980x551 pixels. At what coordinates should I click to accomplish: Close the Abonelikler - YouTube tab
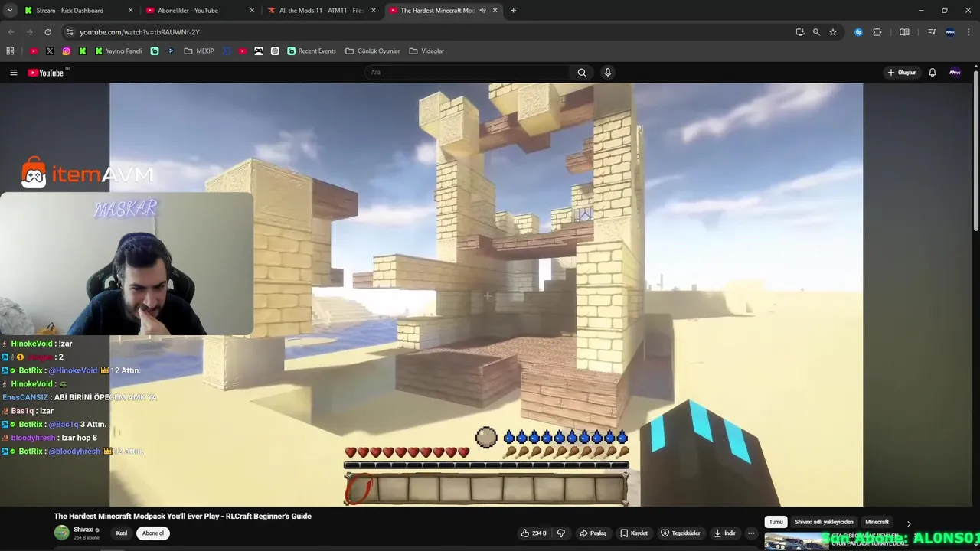point(252,11)
